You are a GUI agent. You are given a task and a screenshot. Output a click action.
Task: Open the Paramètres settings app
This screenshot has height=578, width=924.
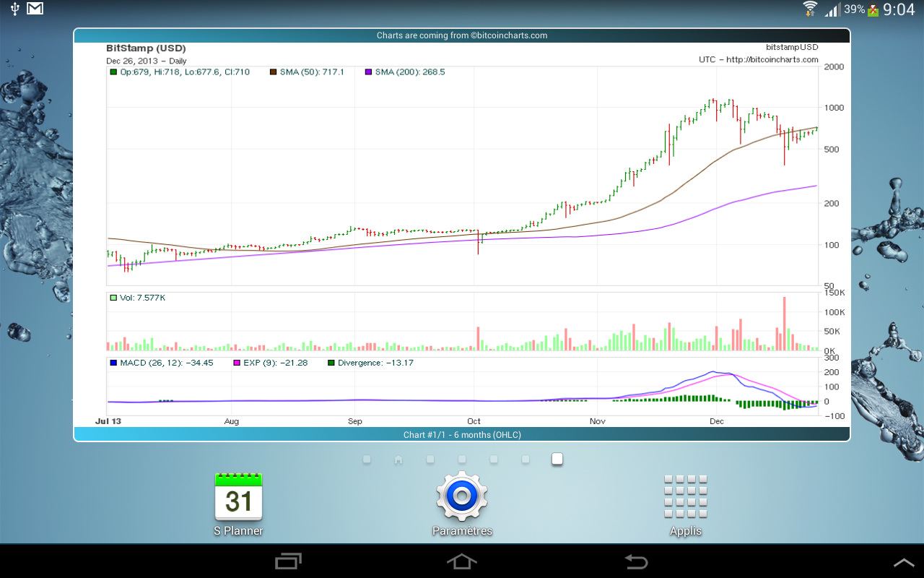(462, 504)
